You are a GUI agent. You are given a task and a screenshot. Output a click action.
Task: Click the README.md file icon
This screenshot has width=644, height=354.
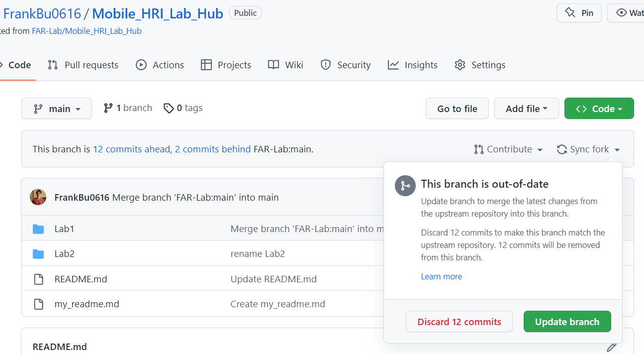point(38,279)
